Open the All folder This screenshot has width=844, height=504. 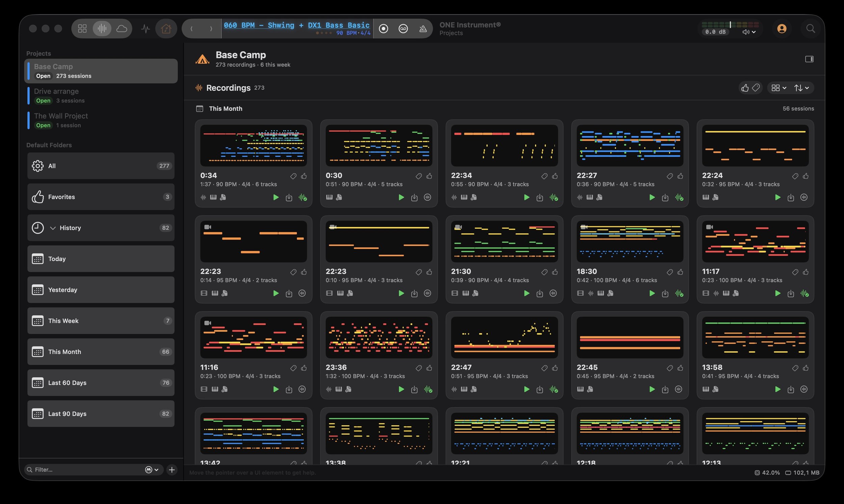click(x=101, y=166)
